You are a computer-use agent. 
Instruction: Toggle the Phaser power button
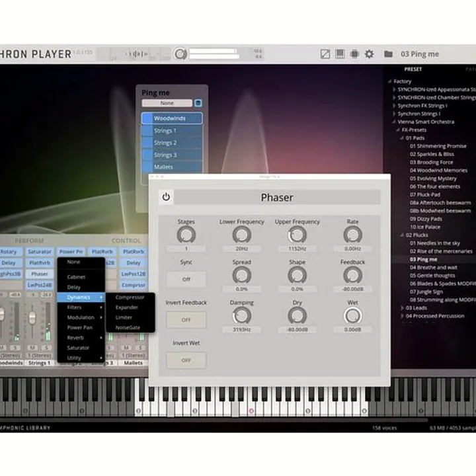[166, 197]
